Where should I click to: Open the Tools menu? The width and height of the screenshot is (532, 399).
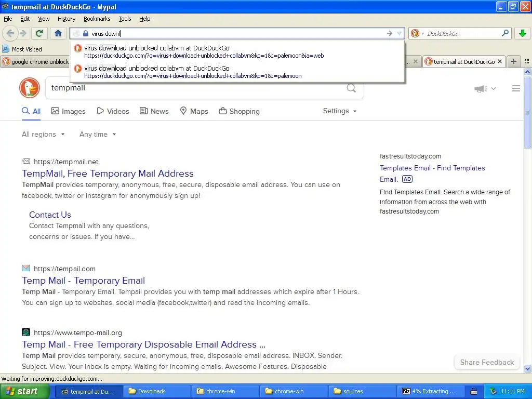(125, 19)
